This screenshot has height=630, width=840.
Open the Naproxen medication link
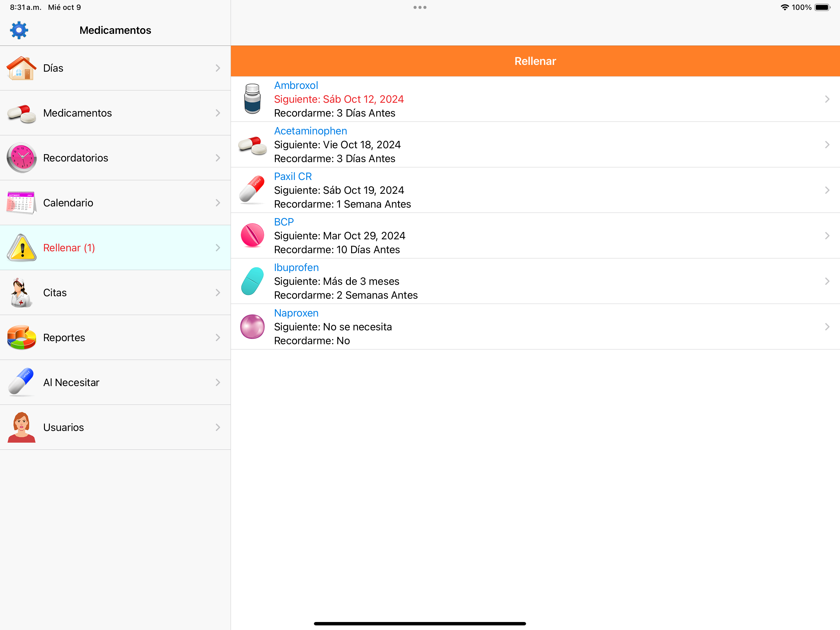pyautogui.click(x=296, y=313)
